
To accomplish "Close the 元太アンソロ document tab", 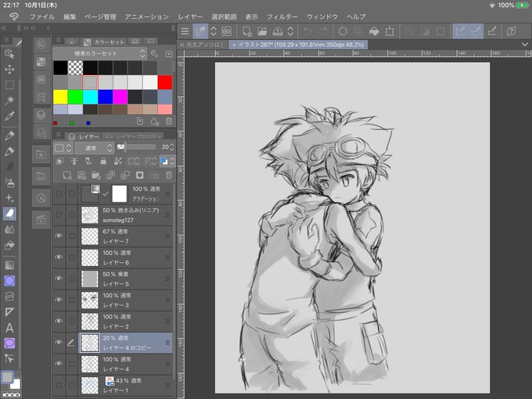I will [182, 45].
